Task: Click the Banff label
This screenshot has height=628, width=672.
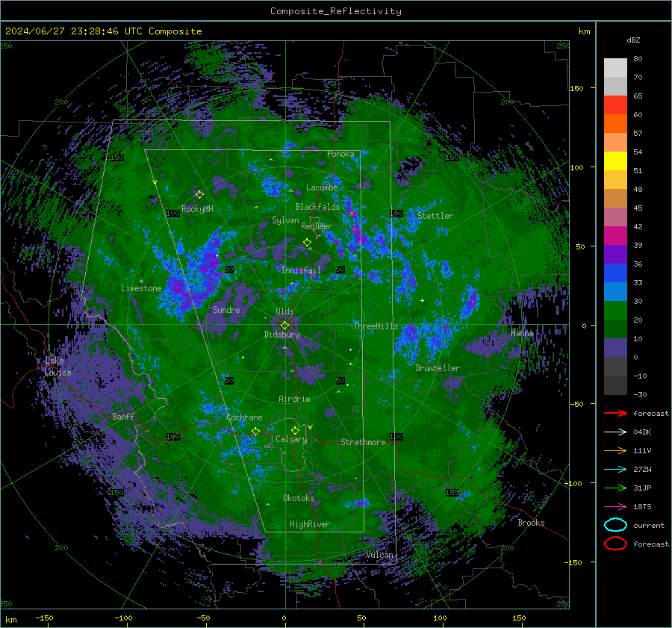Action: click(x=123, y=416)
